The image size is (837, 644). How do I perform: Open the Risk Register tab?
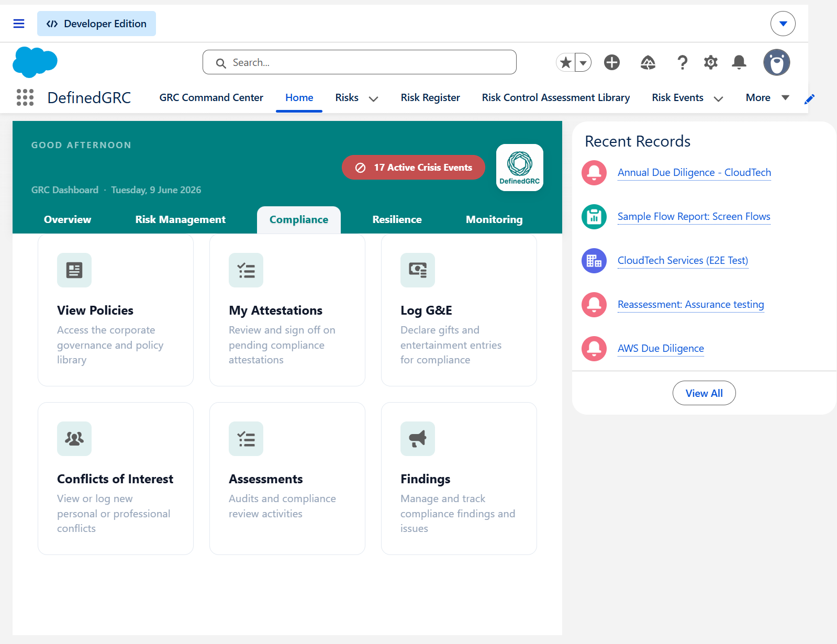[430, 97]
